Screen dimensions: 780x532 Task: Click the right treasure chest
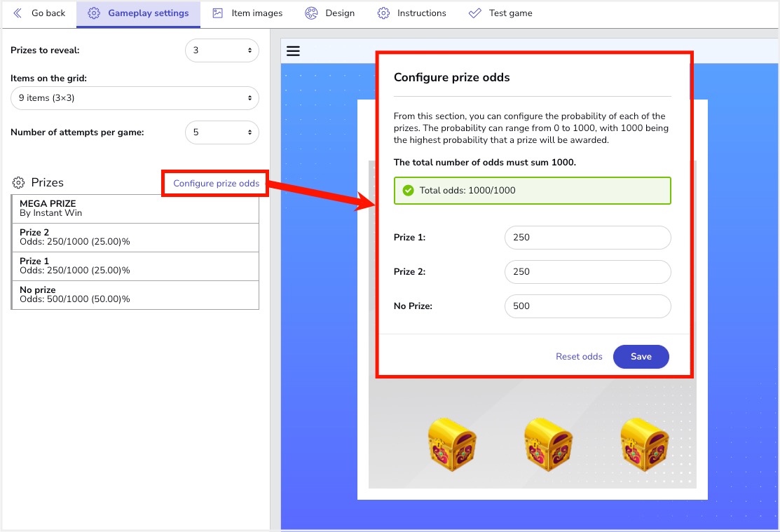point(645,444)
